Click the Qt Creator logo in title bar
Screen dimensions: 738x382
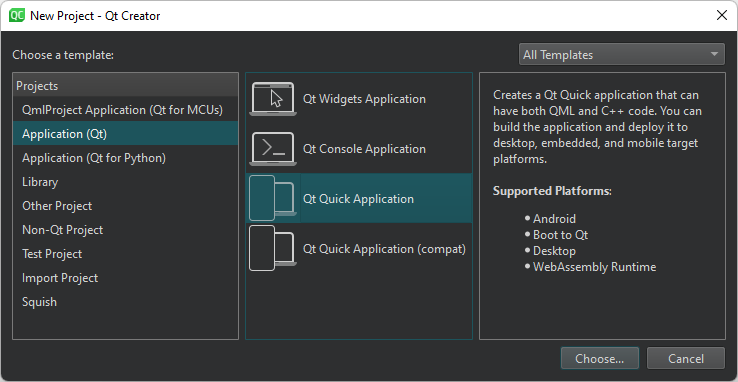pyautogui.click(x=16, y=16)
